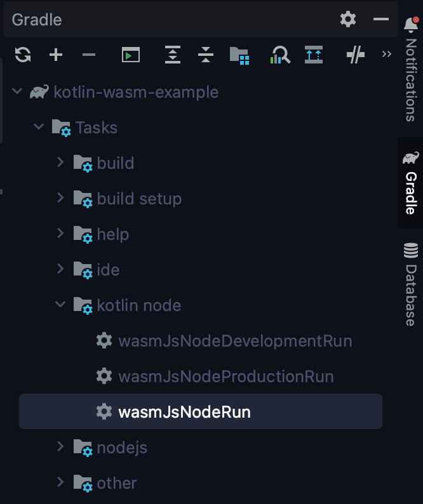
Task: Select the kotlin-wasm-example project row
Action: point(201,92)
